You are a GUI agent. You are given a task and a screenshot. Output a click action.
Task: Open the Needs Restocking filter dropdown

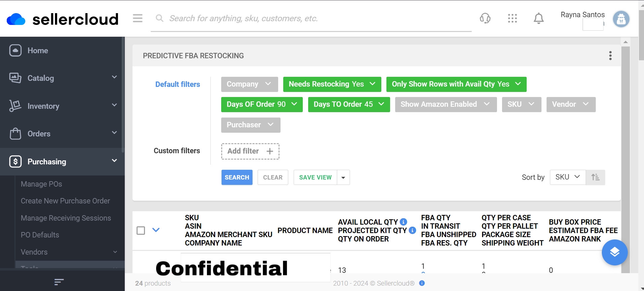click(332, 84)
